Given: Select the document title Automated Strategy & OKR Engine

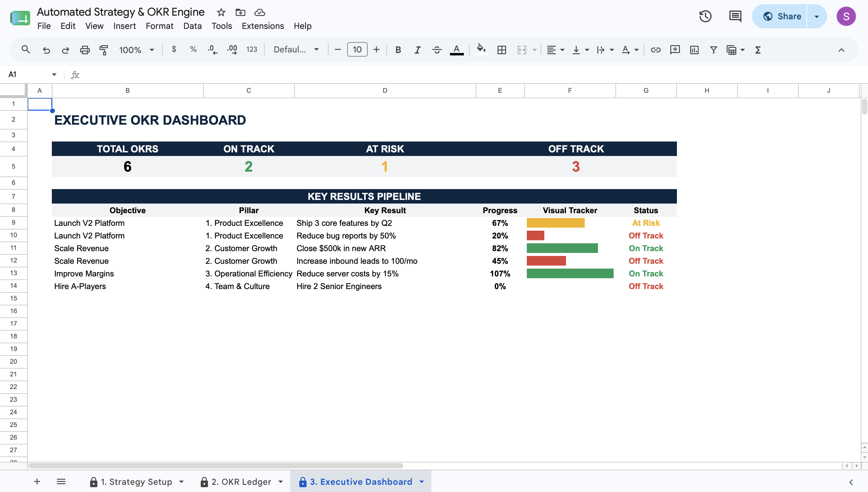Looking at the screenshot, I should (121, 12).
